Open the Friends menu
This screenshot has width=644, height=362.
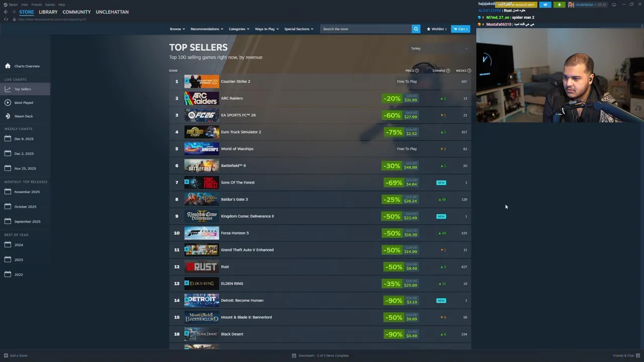click(37, 5)
